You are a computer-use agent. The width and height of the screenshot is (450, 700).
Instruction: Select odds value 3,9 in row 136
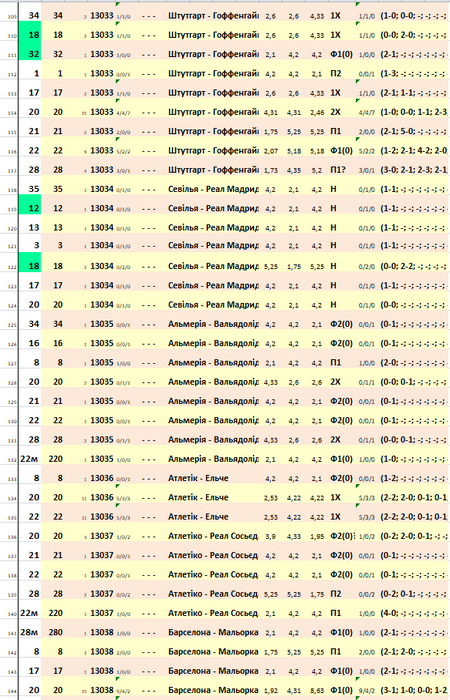tap(271, 537)
